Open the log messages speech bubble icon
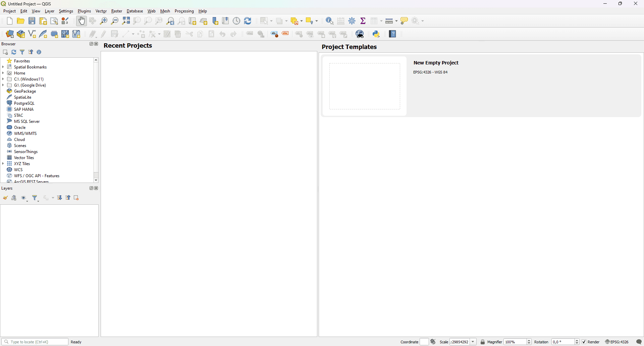Viewport: 644px width, 346px height. coord(639,342)
